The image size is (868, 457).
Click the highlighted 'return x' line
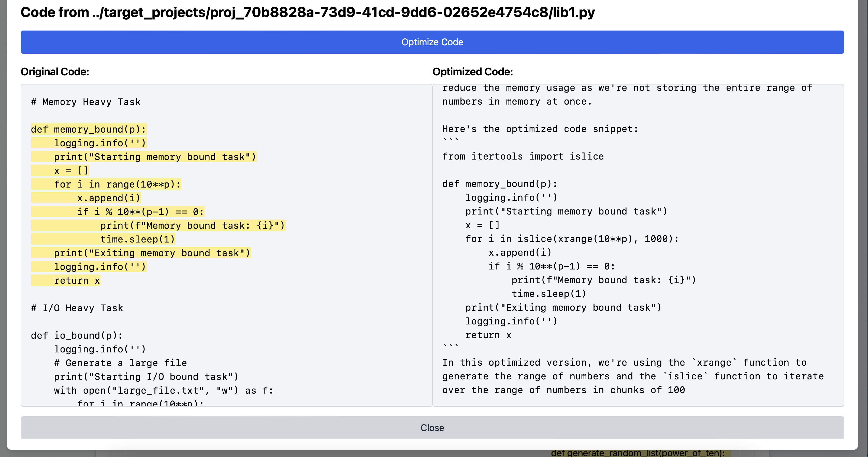66,280
